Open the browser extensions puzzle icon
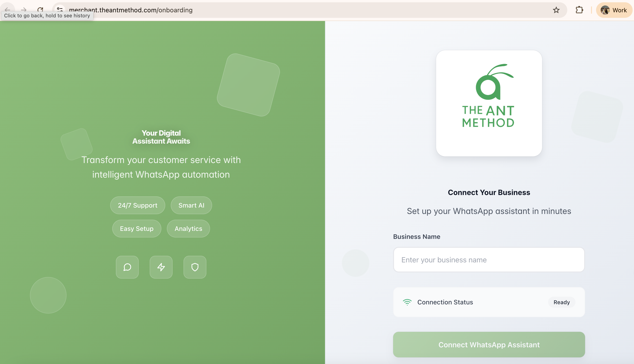The width and height of the screenshot is (634, 364). (x=579, y=10)
